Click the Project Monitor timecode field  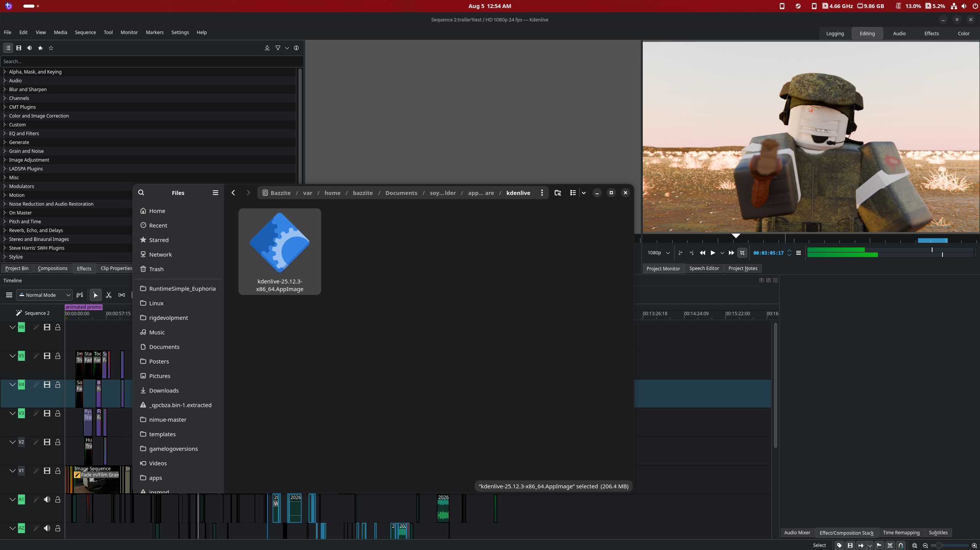pyautogui.click(x=768, y=253)
